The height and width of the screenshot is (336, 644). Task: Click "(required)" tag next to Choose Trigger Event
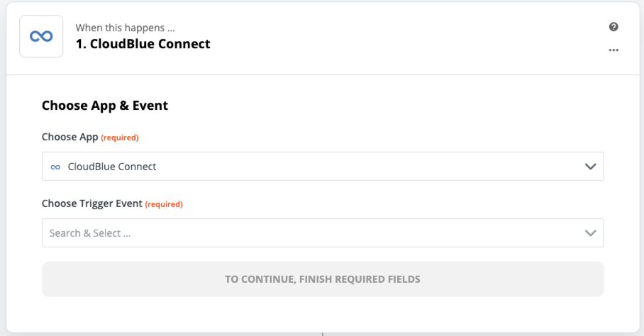pyautogui.click(x=164, y=204)
